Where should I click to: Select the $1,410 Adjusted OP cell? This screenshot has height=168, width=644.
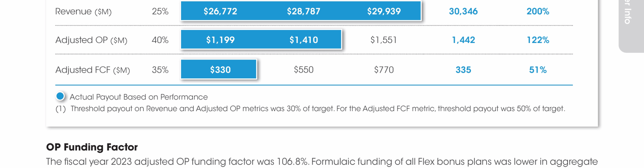tap(304, 40)
